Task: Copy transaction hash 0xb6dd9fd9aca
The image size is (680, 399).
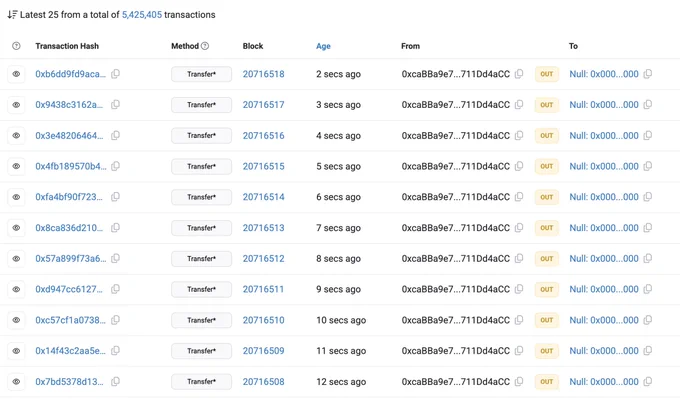Action: coord(115,74)
